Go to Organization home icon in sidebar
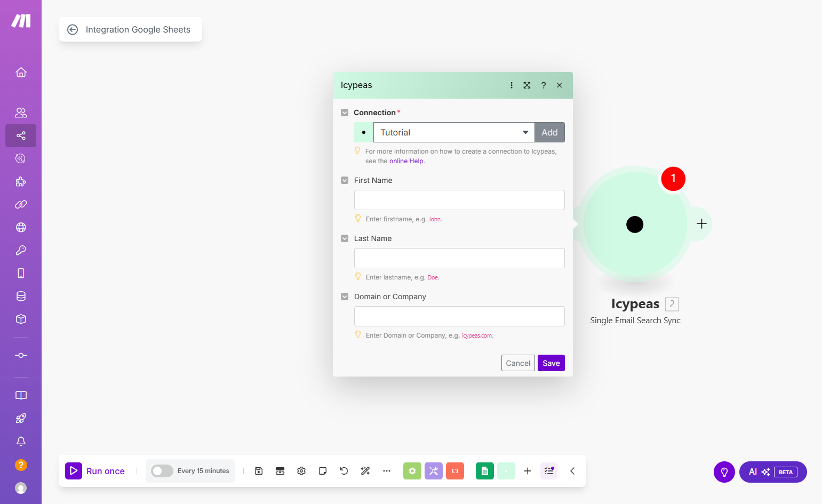Screen dimensions: 822x504 (21, 72)
